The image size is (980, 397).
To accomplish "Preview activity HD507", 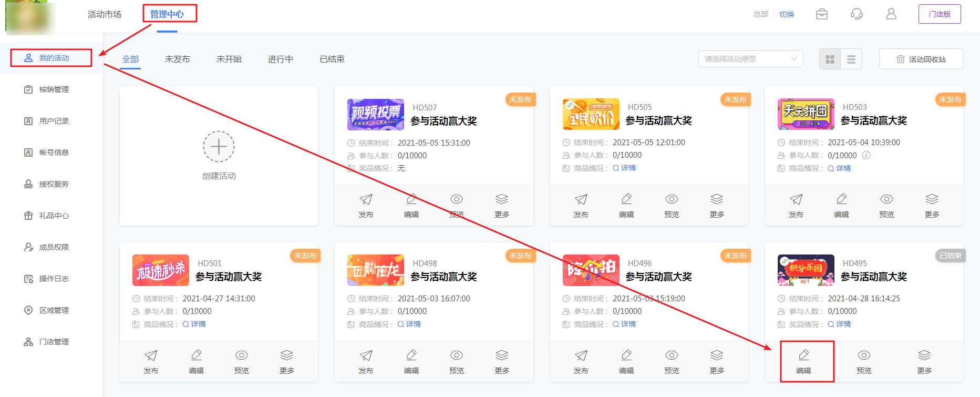I will (x=457, y=206).
